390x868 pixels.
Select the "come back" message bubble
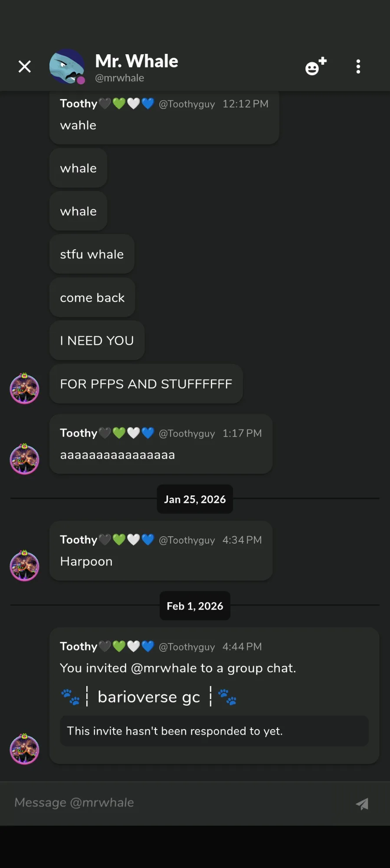[x=92, y=297]
